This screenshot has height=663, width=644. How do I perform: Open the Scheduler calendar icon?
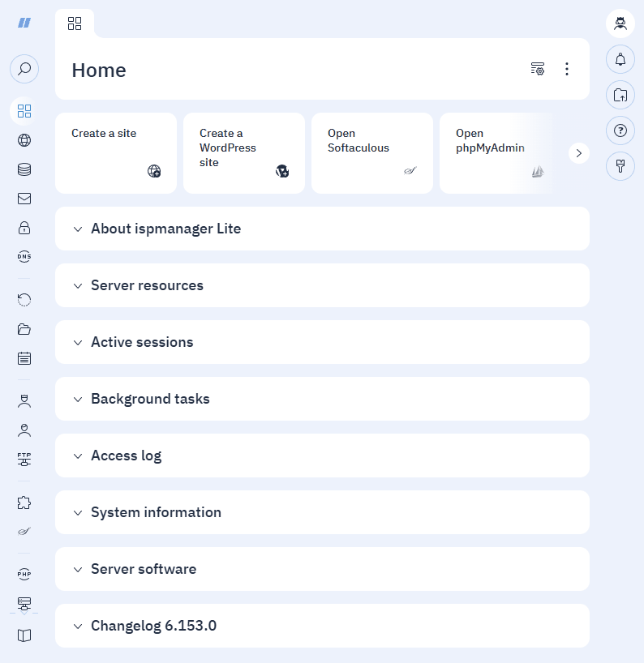[x=24, y=358]
